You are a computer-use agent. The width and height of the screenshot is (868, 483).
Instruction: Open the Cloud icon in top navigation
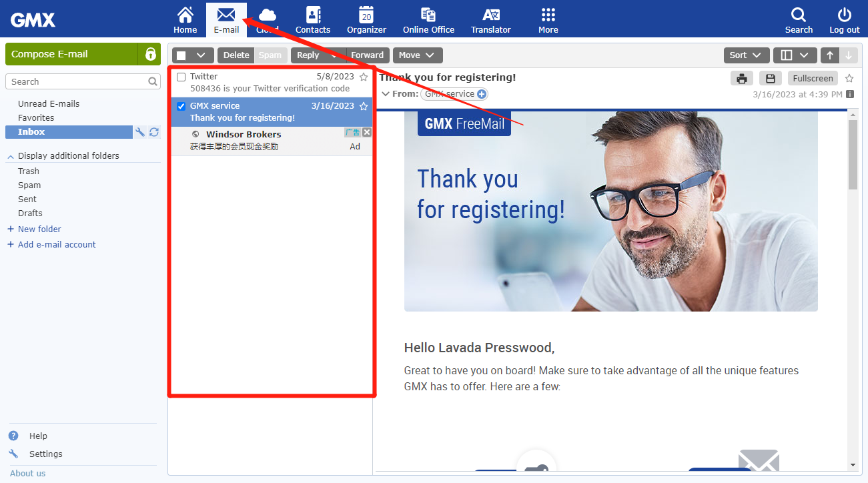click(268, 16)
